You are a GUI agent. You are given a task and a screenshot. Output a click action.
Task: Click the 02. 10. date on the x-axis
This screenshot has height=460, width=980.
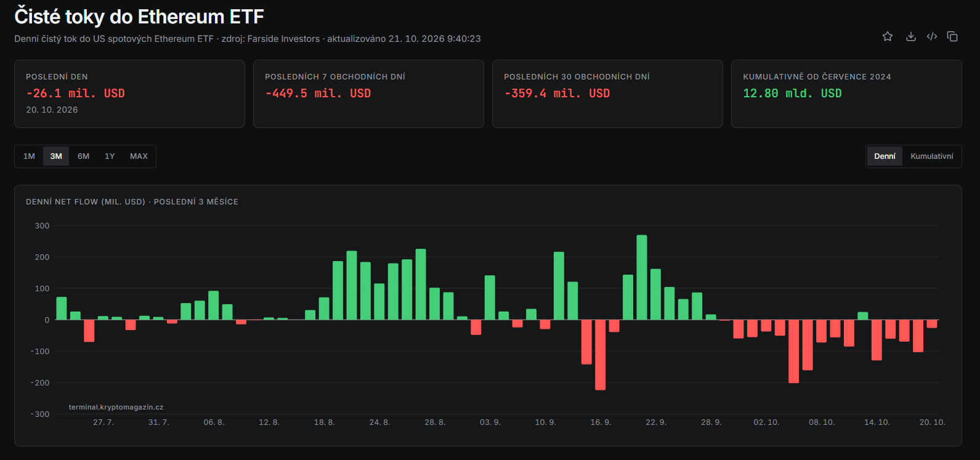tap(766, 422)
